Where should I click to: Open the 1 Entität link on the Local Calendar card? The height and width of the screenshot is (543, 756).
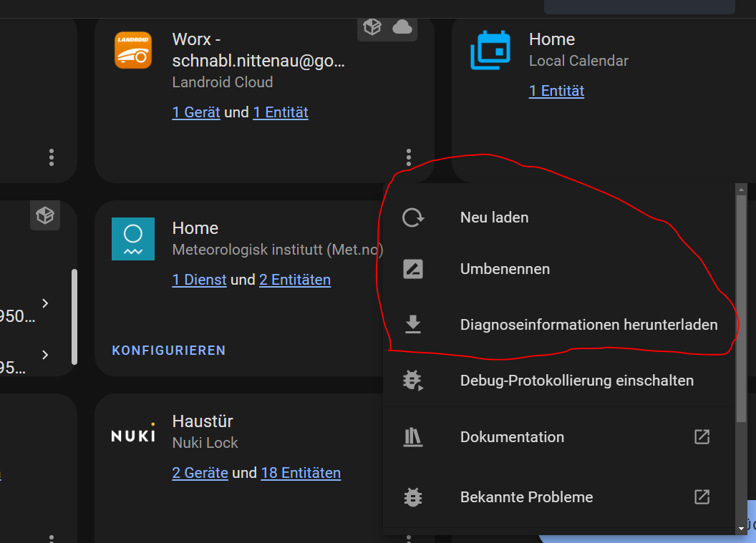click(x=557, y=91)
